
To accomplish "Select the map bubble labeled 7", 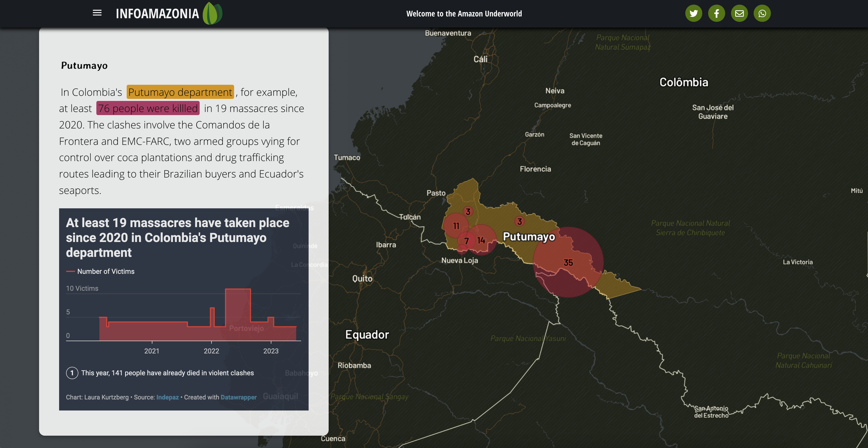I will click(466, 241).
